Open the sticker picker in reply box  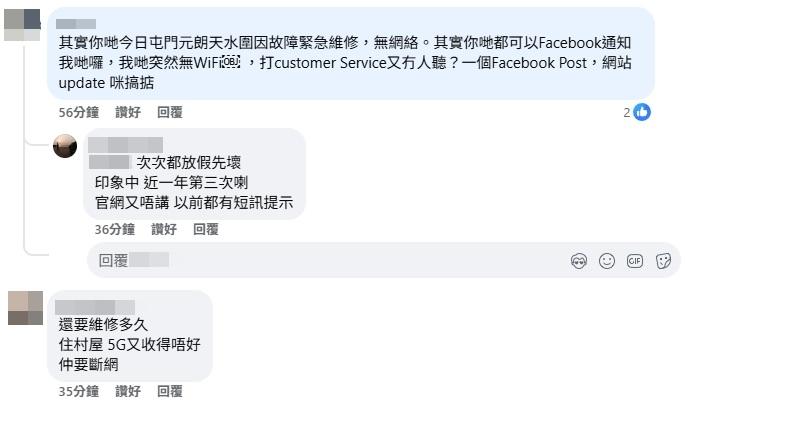pyautogui.click(x=663, y=261)
